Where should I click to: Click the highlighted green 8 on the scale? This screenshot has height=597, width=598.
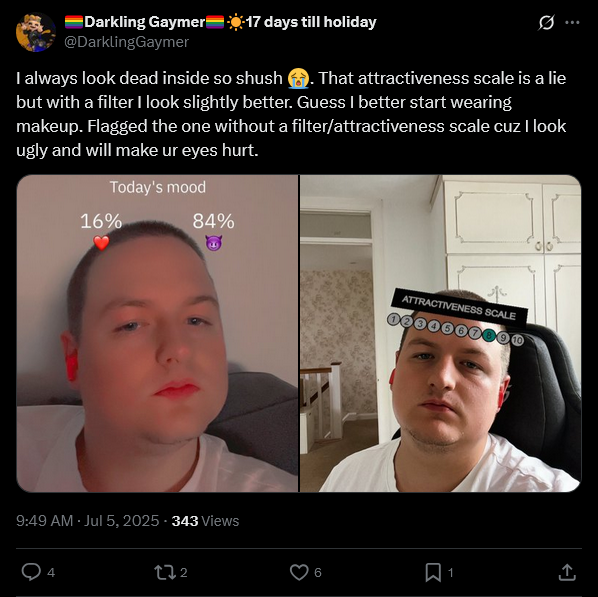point(489,336)
